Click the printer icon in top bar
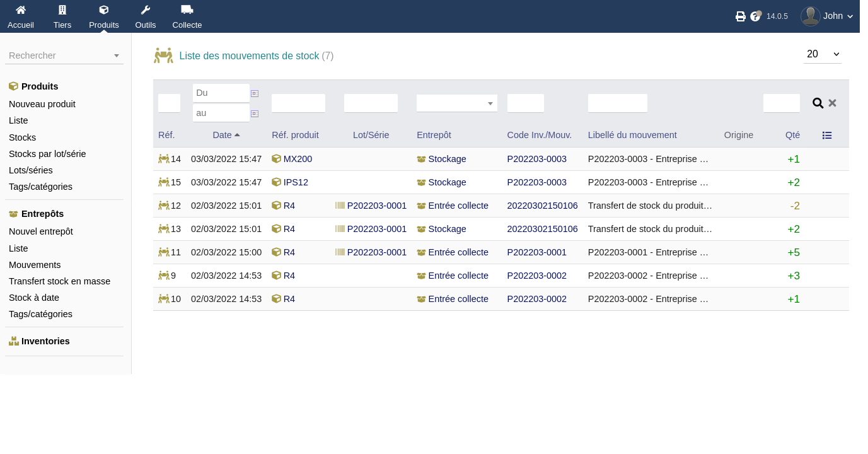Image resolution: width=868 pixels, height=454 pixels. pos(741,16)
